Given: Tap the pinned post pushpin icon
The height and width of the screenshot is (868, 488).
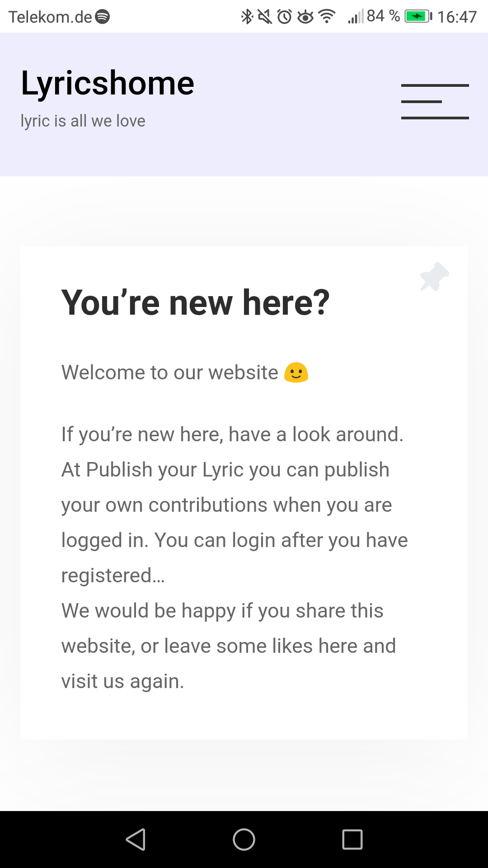Looking at the screenshot, I should point(434,276).
